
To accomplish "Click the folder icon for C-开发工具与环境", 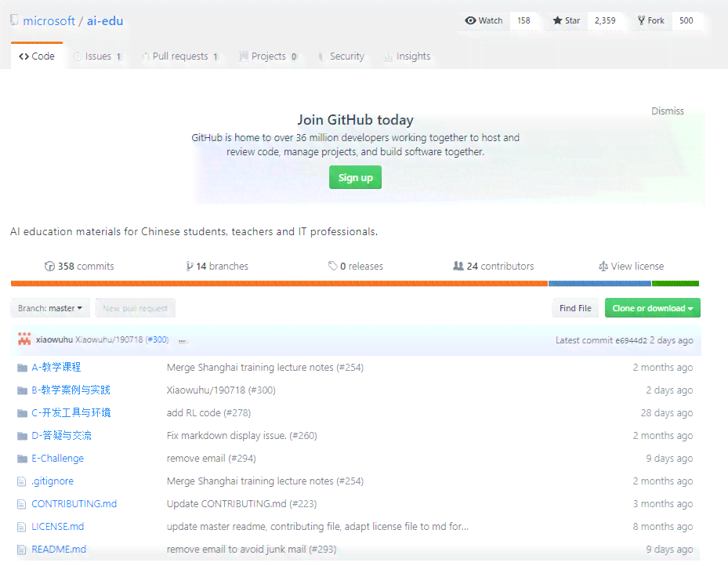I will click(x=22, y=413).
